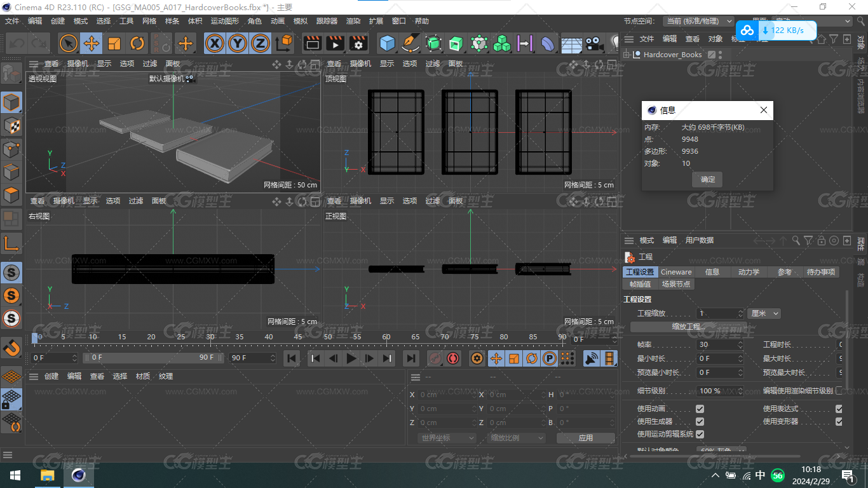Switch to the Cineware tab
This screenshot has height=488, width=868.
676,272
